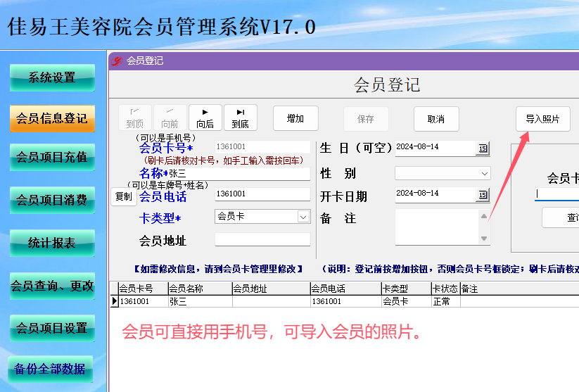Screen dimensions: 579x392
Task: Click the 取消 cancel button
Action: click(436, 119)
